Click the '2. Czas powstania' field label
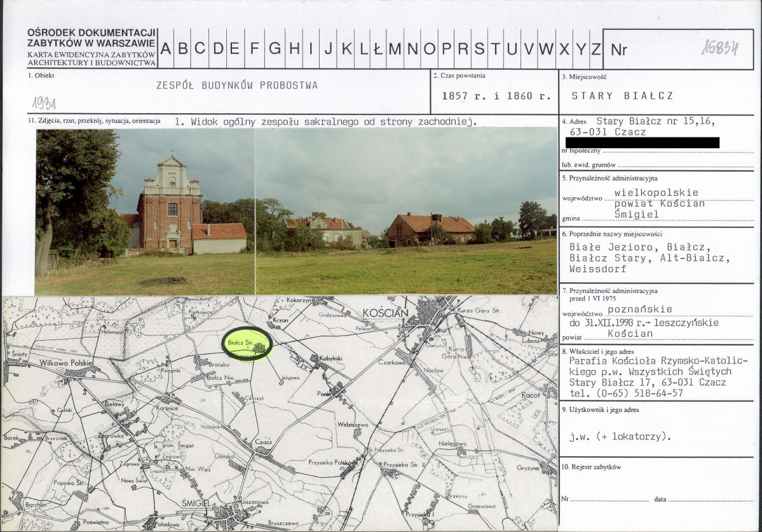The image size is (762, 532). (x=459, y=76)
